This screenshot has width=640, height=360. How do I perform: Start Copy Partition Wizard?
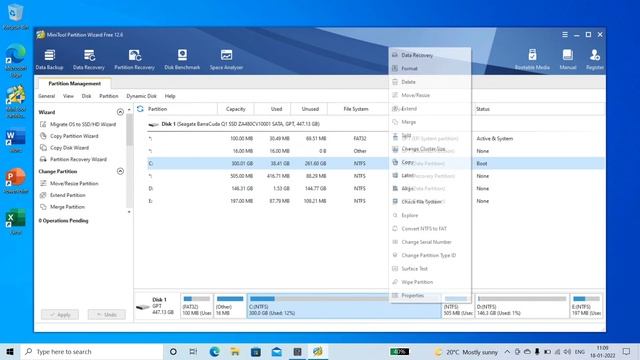coord(69,136)
